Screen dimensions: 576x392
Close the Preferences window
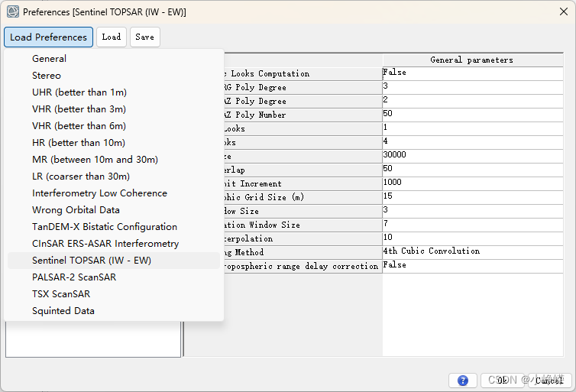[564, 11]
